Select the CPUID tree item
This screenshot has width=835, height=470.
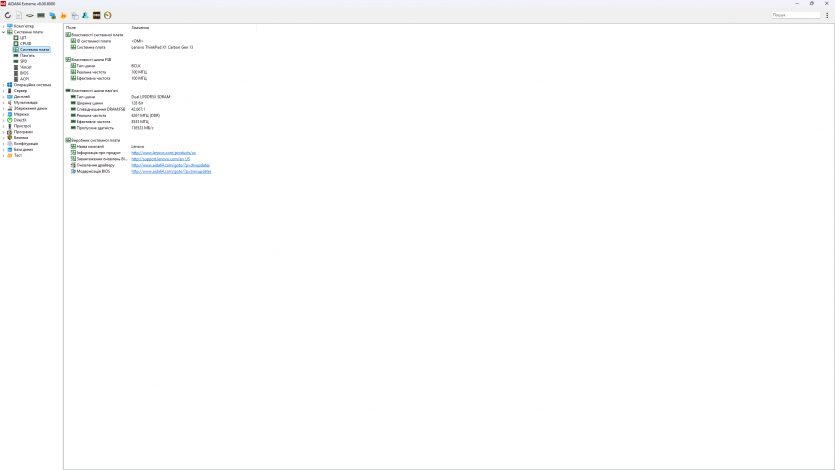click(x=25, y=43)
